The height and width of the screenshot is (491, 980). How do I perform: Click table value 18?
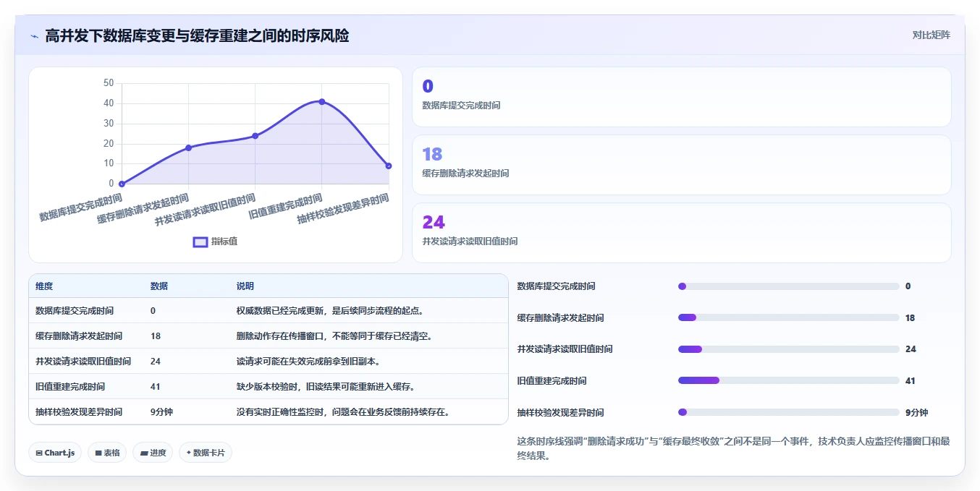pyautogui.click(x=156, y=336)
